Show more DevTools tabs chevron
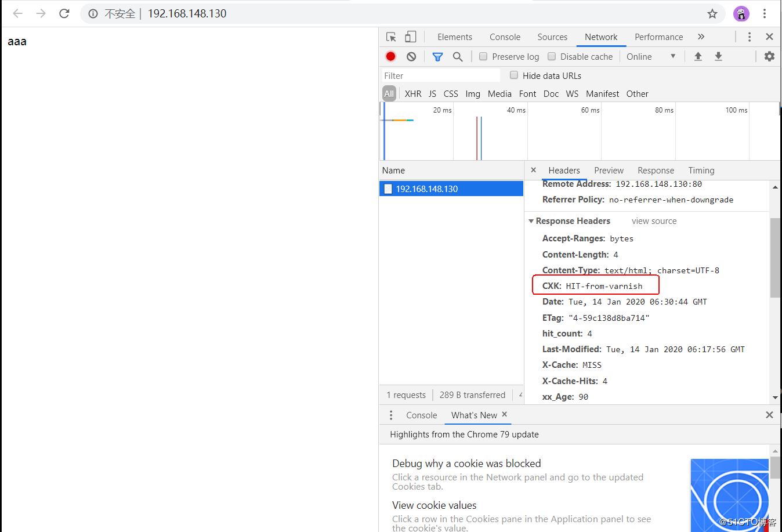 701,37
